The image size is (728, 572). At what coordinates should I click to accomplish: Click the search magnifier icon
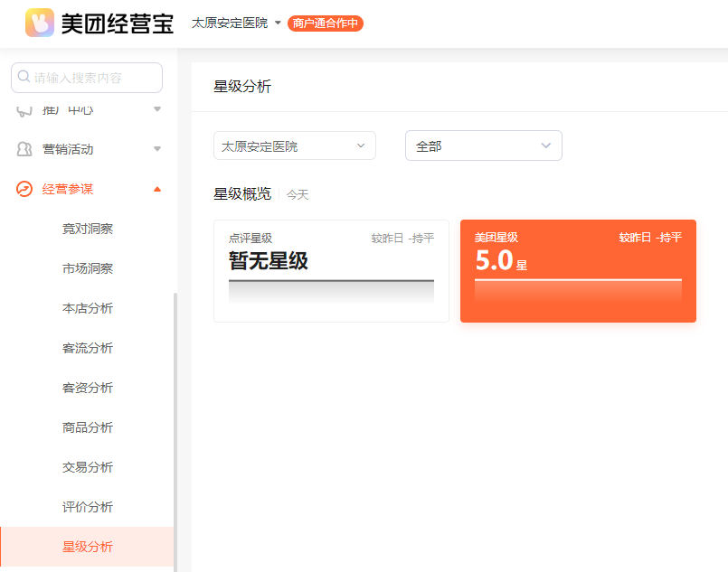coord(24,77)
